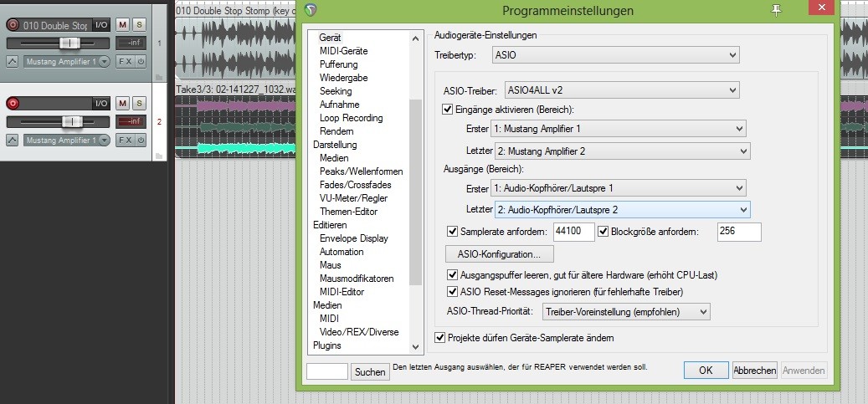The width and height of the screenshot is (868, 404).
Task: Toggle ASIO Reset-Messages ignorieren checkbox
Action: tap(452, 291)
